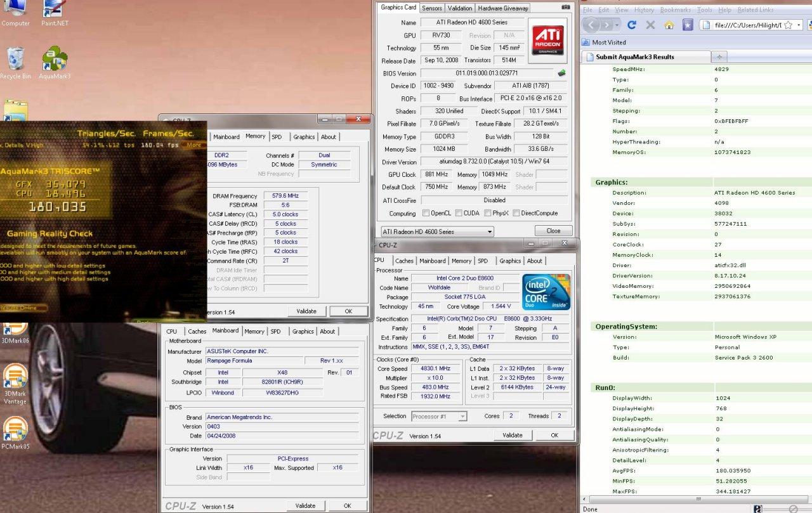
Task: Click the Close button in GPU-Z
Action: pos(553,231)
